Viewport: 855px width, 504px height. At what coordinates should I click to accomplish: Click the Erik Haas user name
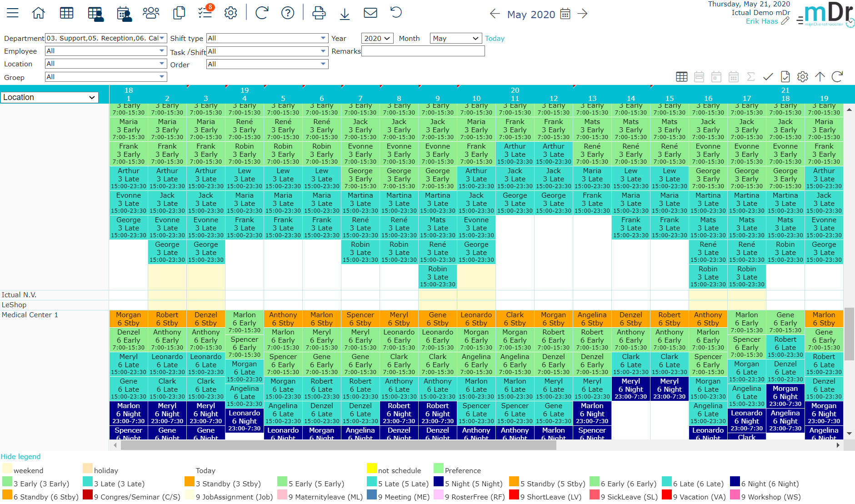(762, 21)
